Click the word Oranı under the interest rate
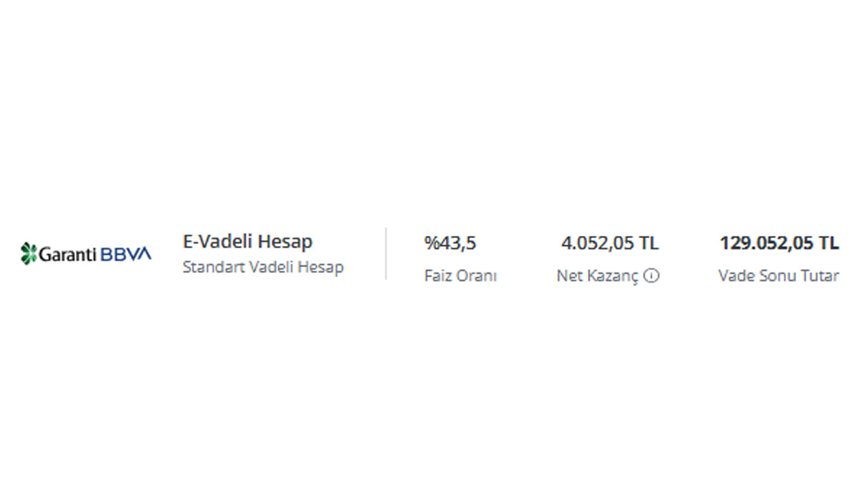 coord(478,276)
